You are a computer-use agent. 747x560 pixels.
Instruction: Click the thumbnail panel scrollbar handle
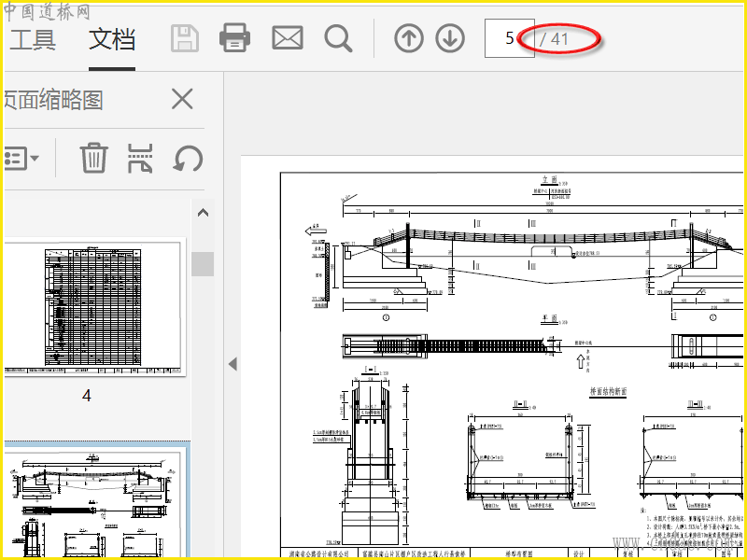203,264
